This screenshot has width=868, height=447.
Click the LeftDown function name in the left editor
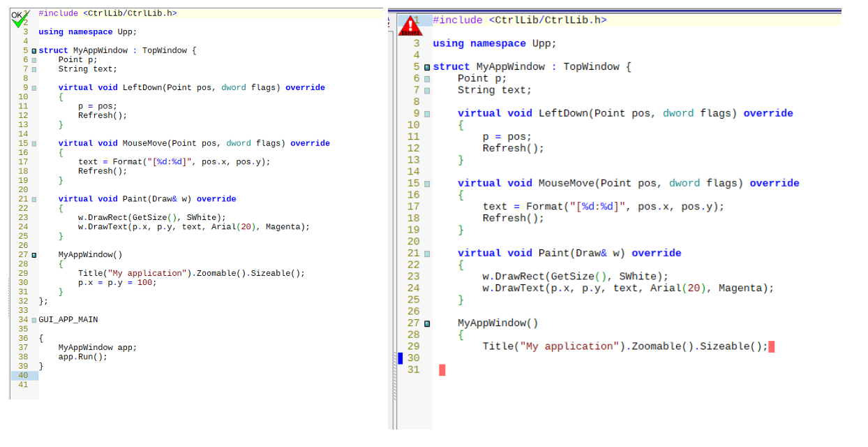[x=142, y=88]
